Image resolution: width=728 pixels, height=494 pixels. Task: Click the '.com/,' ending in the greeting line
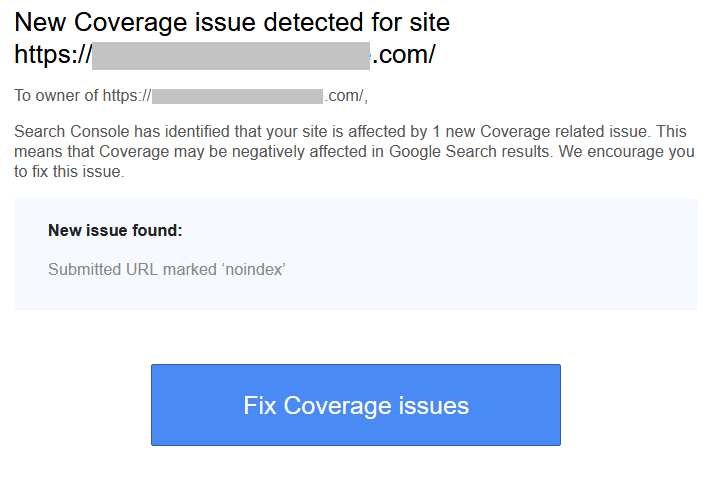(346, 96)
